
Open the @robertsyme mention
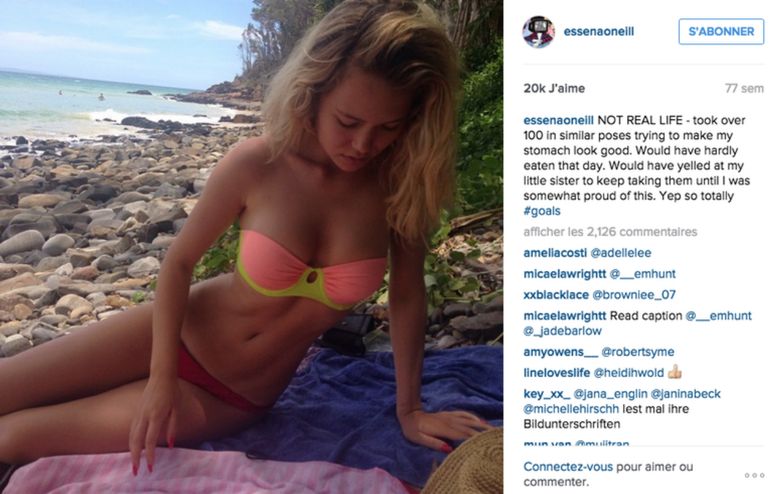638,352
